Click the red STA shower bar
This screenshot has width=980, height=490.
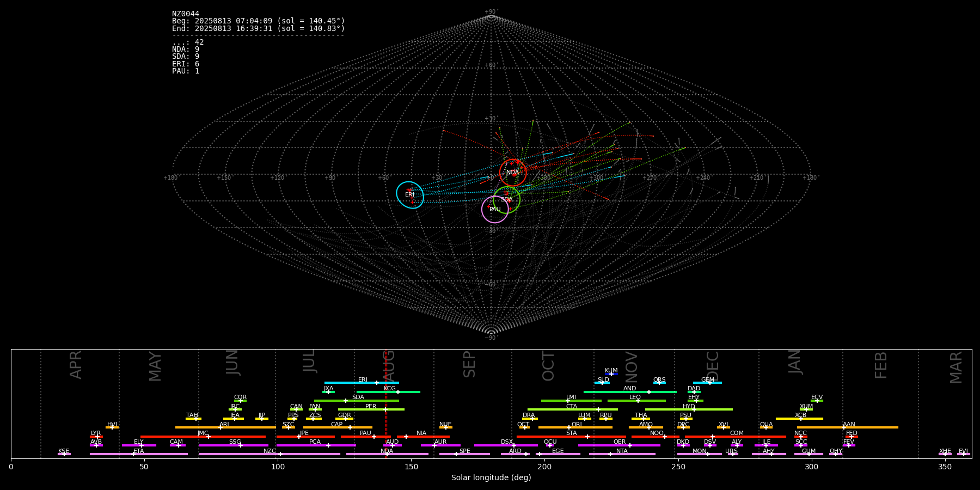click(x=571, y=437)
